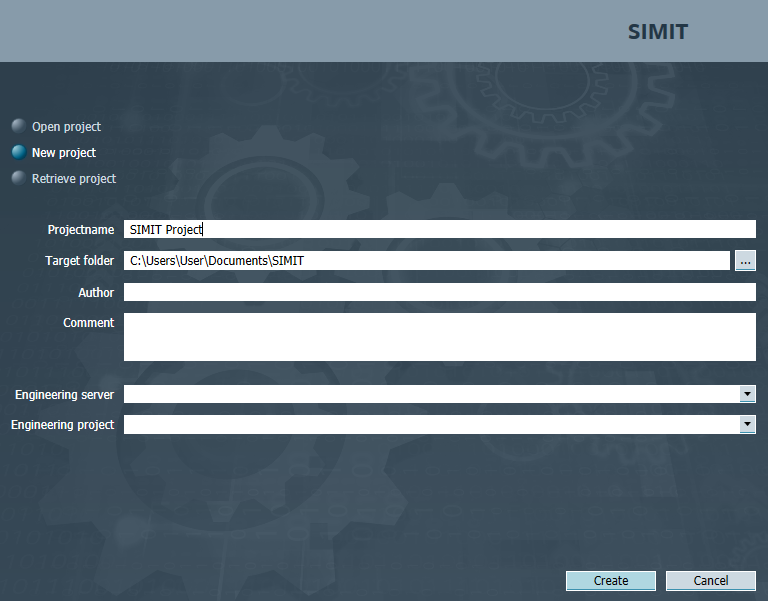Screen dimensions: 769x601
Task: Click the Create button
Action: point(611,581)
